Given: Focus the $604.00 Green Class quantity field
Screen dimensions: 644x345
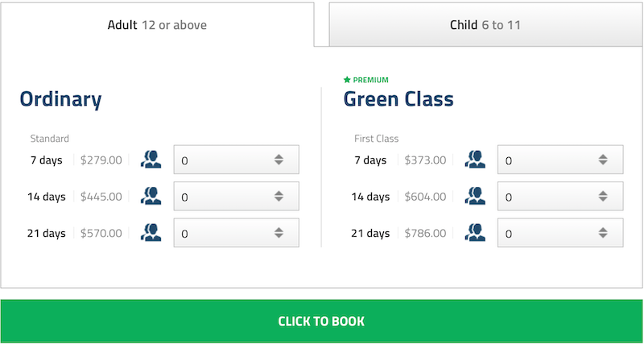Looking at the screenshot, I should point(560,196).
